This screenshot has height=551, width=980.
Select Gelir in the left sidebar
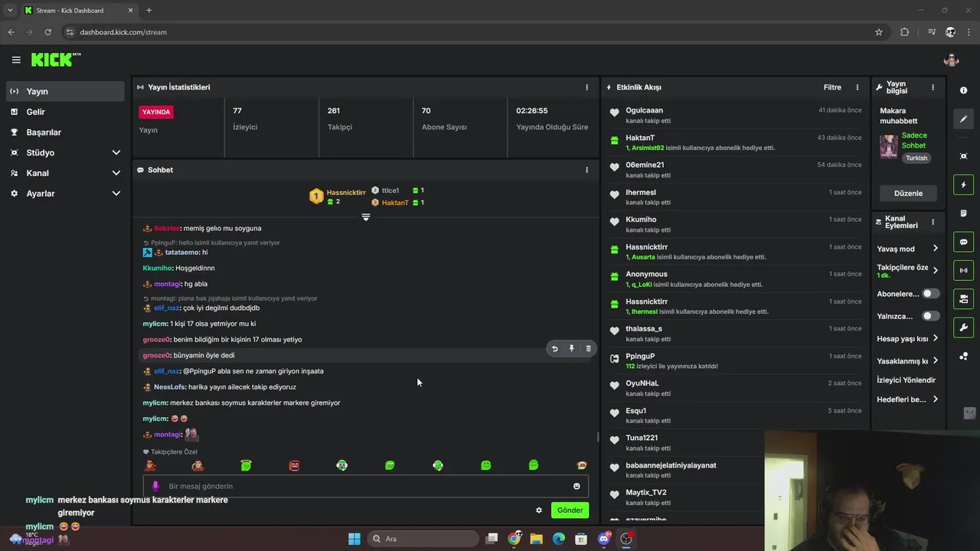(x=65, y=112)
